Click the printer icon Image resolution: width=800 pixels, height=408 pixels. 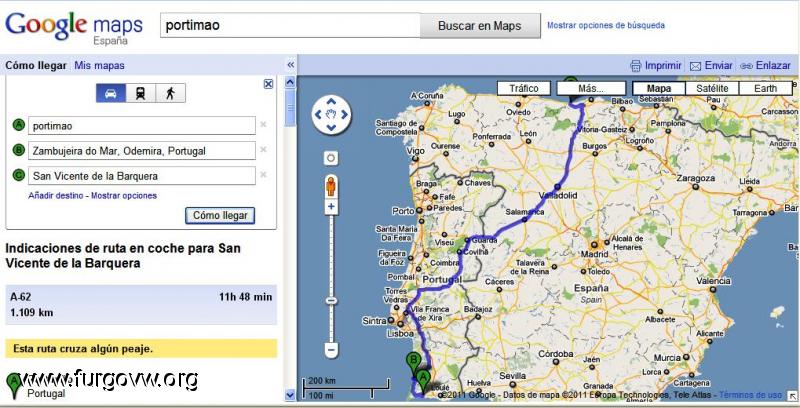pos(636,66)
